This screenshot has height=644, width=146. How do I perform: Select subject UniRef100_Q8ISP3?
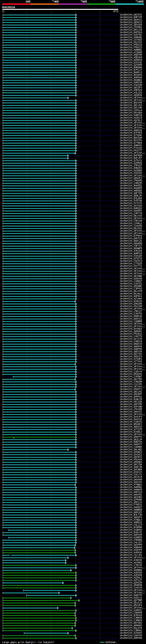tap(131, 88)
